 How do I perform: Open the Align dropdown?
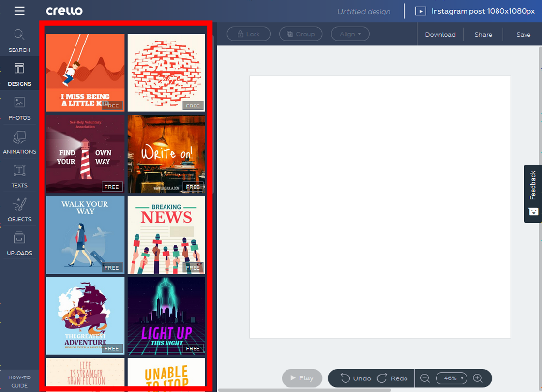pos(350,34)
